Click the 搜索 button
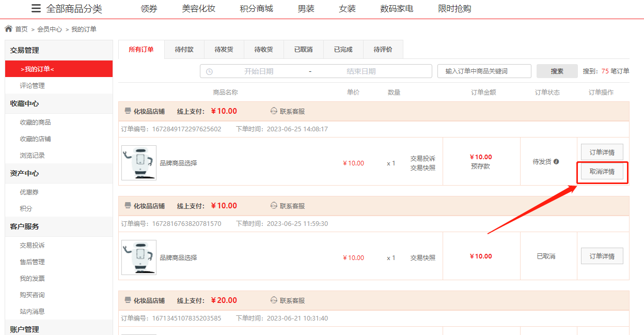The image size is (644, 335). click(557, 71)
